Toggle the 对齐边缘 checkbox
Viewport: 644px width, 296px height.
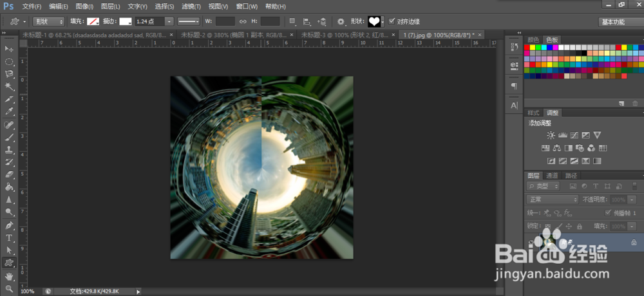393,21
